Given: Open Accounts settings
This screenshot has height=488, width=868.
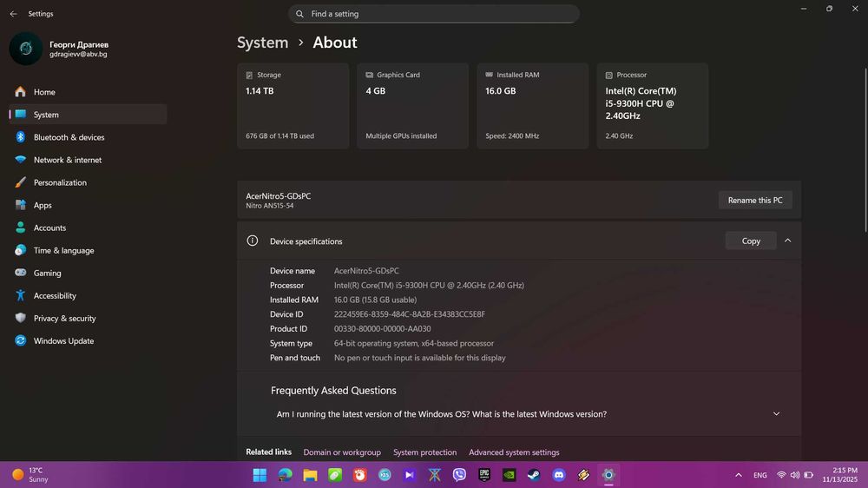Looking at the screenshot, I should coord(88,228).
